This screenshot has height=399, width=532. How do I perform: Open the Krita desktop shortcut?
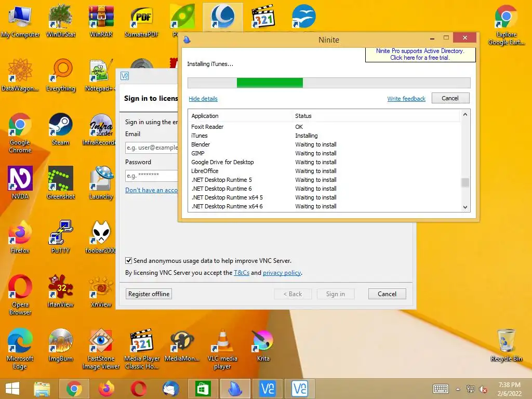point(263,345)
